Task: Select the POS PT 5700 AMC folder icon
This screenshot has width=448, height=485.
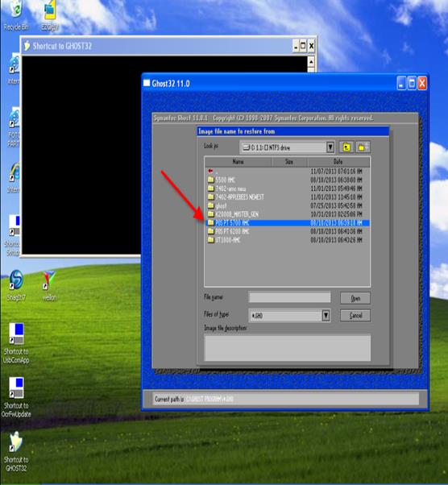Action: point(211,222)
